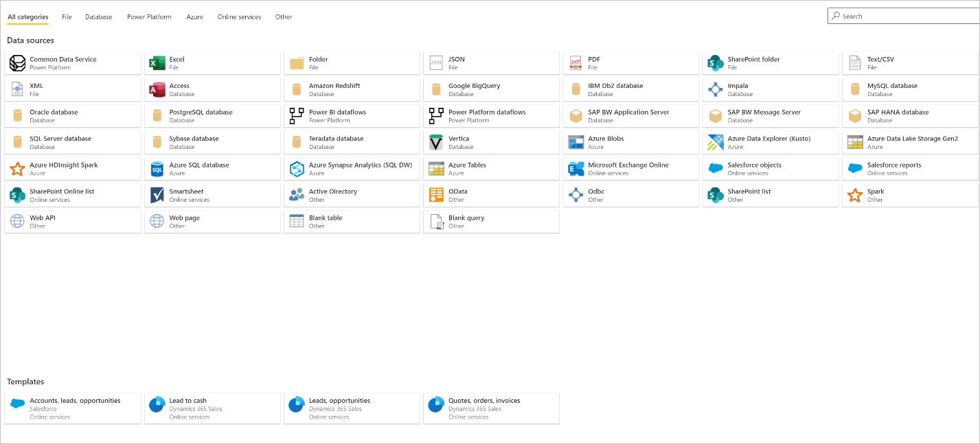Click the Azure SQL database icon
Screen dimensions: 980x444
click(x=157, y=169)
